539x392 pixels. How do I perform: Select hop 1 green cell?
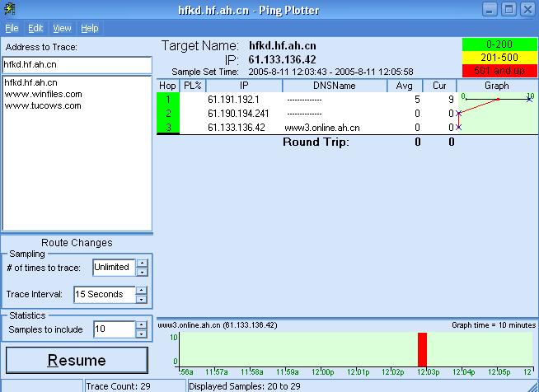pyautogui.click(x=168, y=100)
